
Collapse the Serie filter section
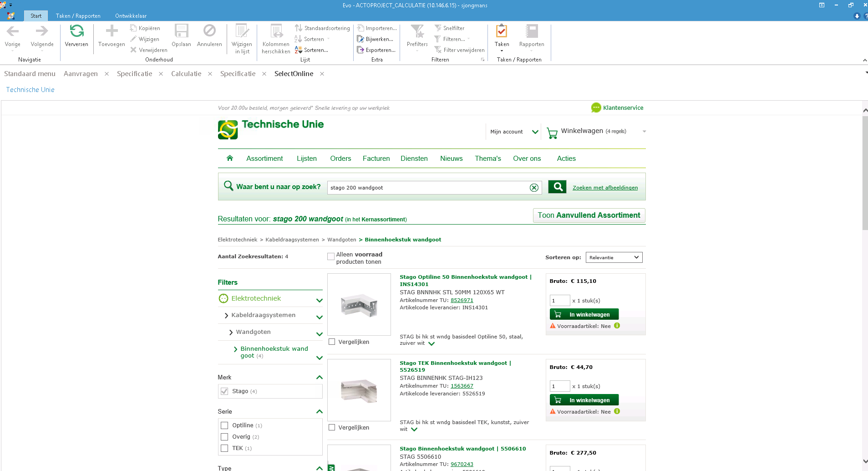point(319,411)
